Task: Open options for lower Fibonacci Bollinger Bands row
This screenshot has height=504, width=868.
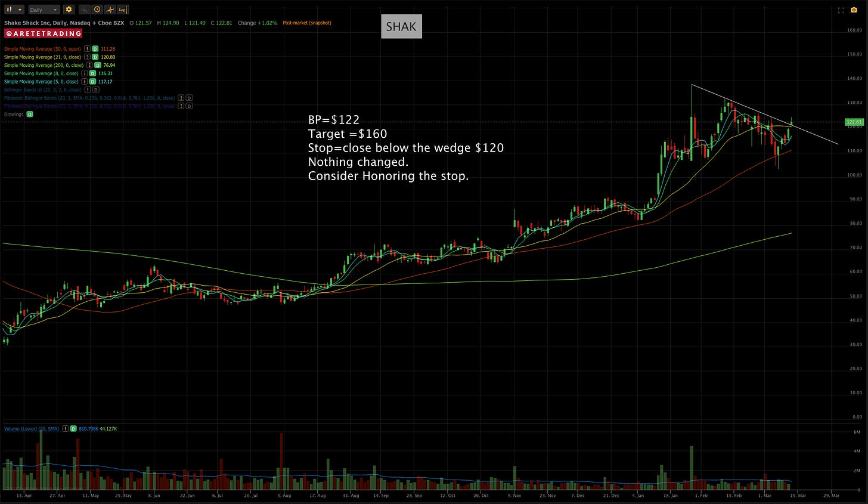Action: pyautogui.click(x=181, y=106)
